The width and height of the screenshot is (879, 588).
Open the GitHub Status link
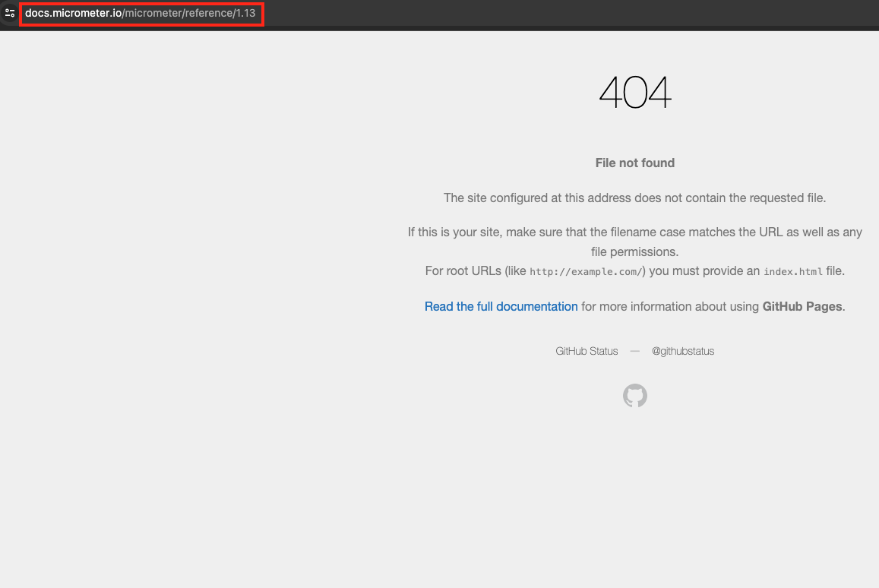pos(587,351)
